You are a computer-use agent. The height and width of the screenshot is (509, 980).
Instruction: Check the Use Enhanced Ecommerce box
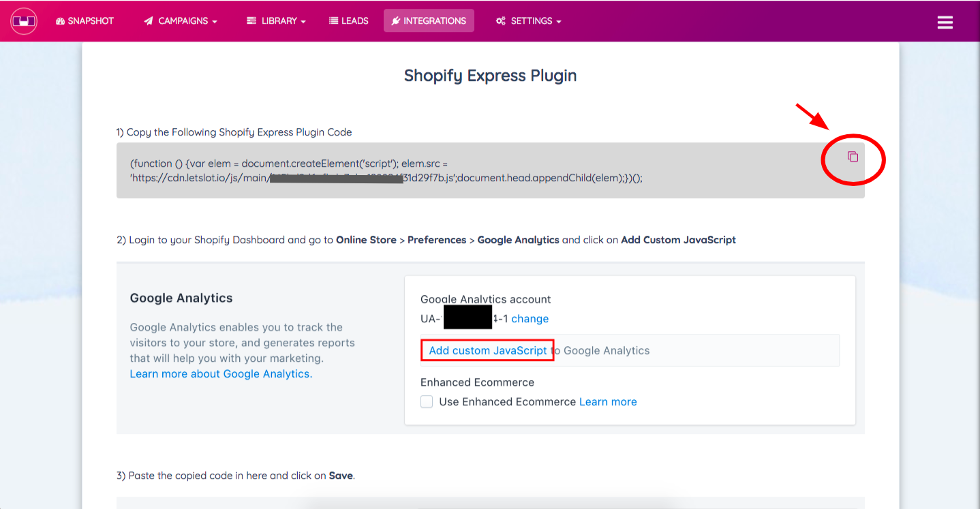pos(427,402)
